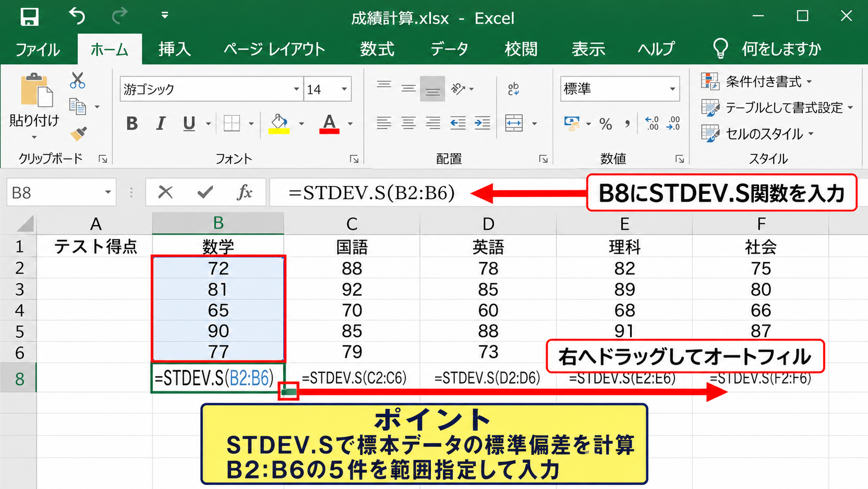Switch to 数式 tab

point(377,49)
